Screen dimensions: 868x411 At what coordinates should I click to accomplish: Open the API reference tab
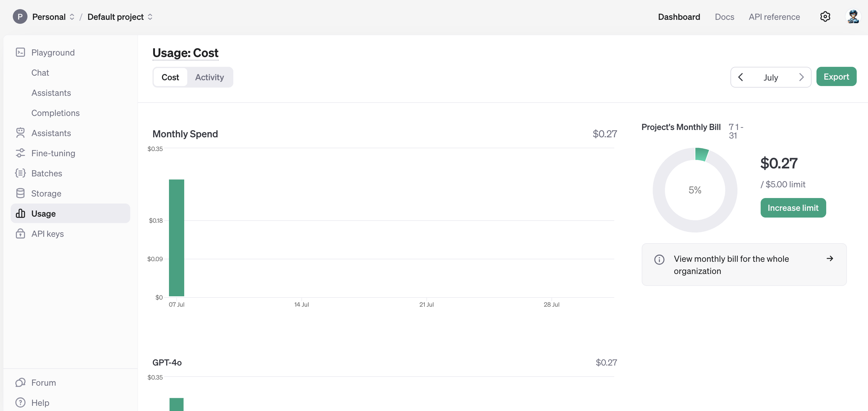[774, 17]
